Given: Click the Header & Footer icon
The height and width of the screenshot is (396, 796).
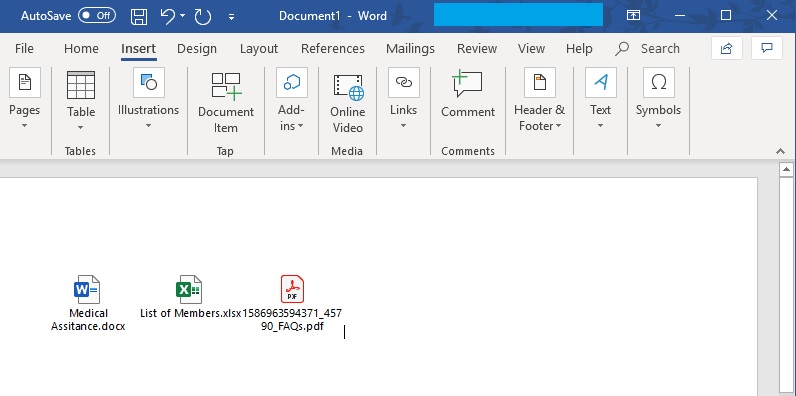Looking at the screenshot, I should tap(540, 82).
